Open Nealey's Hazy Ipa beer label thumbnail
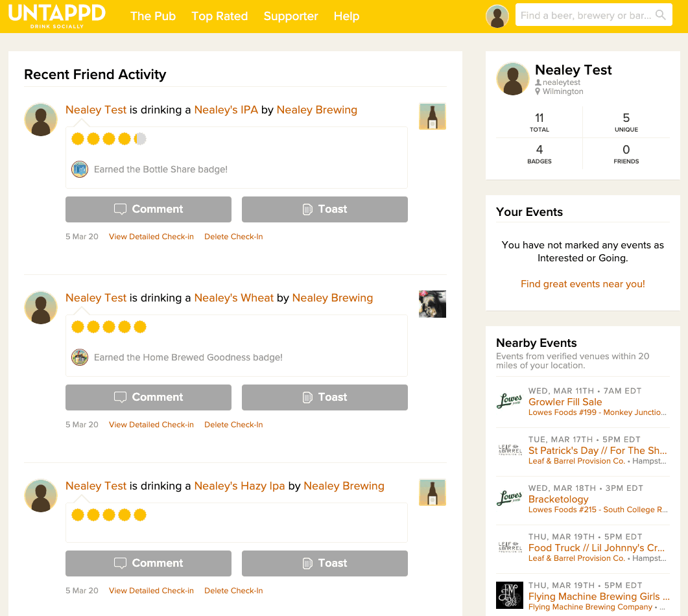This screenshot has width=688, height=616. [433, 492]
